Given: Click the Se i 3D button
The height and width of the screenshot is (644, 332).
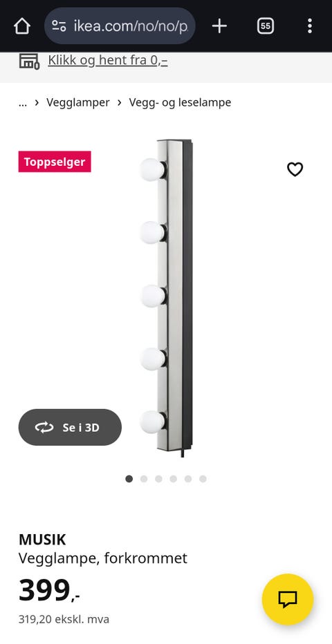Looking at the screenshot, I should [x=70, y=427].
